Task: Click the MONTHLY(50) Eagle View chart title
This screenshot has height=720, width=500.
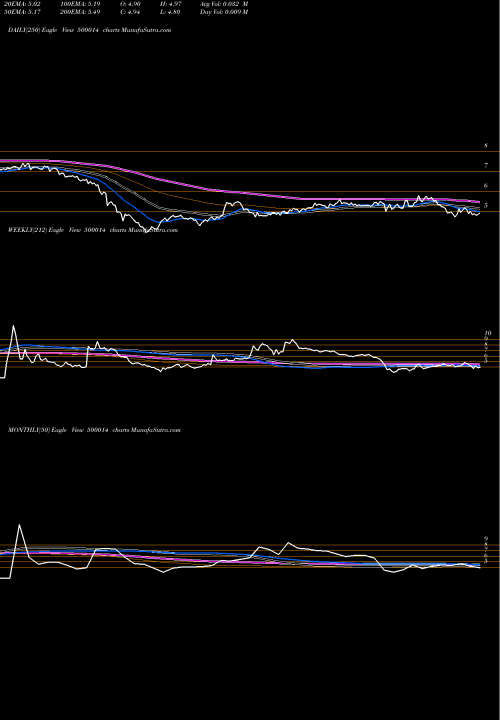Action: [x=94, y=430]
